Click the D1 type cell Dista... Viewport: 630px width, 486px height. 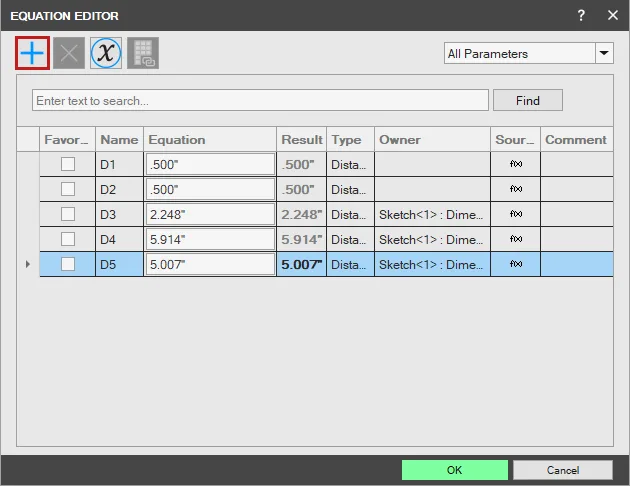[x=350, y=164]
